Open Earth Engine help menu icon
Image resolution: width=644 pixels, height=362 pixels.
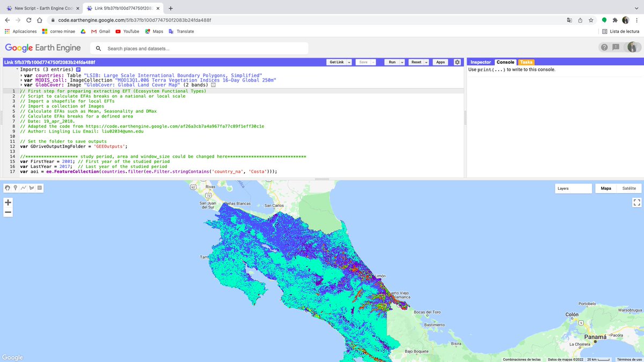coord(604,47)
